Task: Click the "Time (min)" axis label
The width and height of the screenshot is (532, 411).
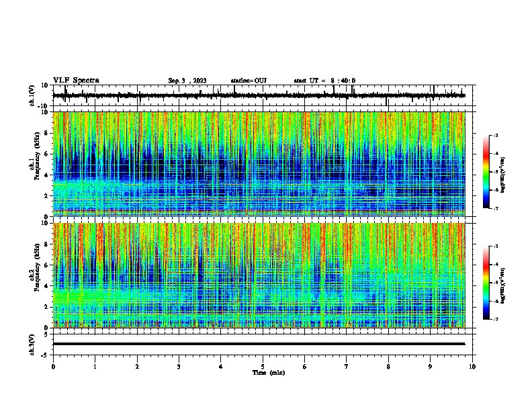Action: (x=269, y=373)
